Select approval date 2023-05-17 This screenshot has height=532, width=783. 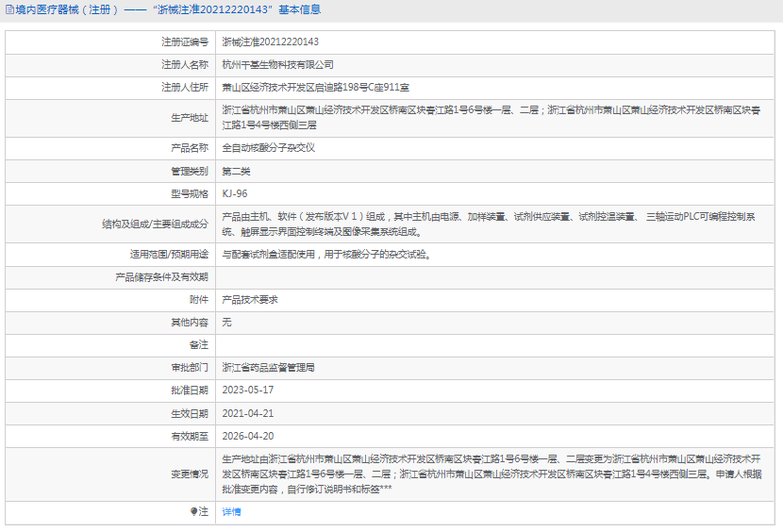tap(248, 391)
